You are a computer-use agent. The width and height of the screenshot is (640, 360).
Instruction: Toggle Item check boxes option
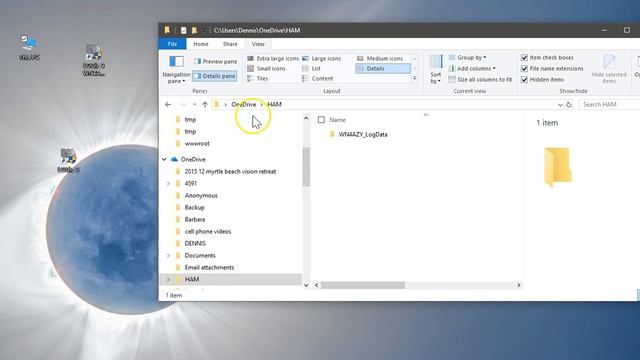click(x=547, y=58)
